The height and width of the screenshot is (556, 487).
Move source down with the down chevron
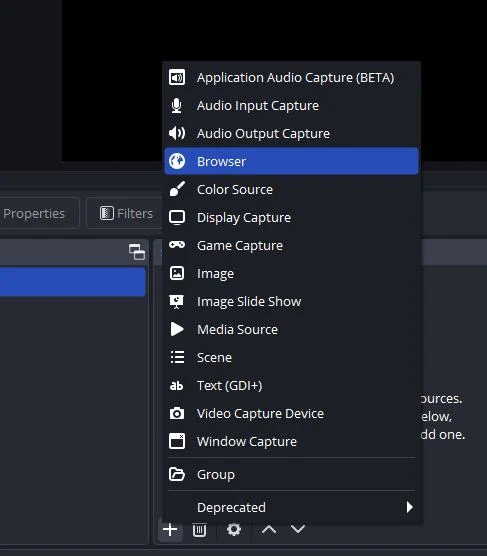[x=298, y=529]
